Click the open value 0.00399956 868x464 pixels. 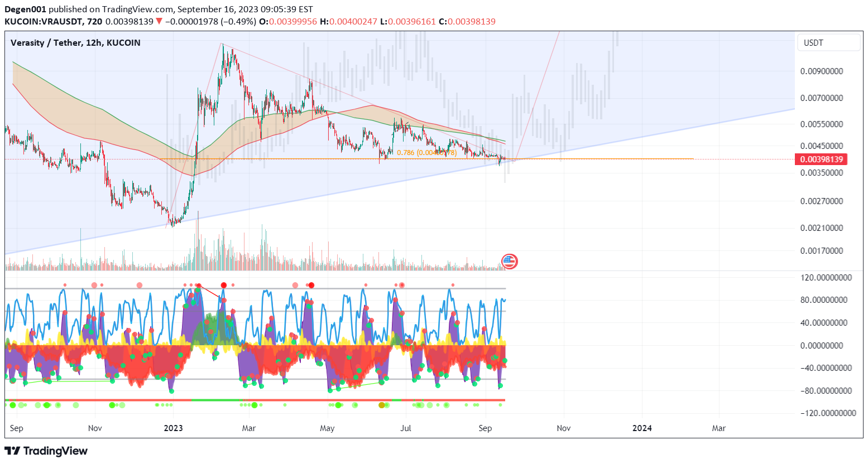tap(293, 22)
